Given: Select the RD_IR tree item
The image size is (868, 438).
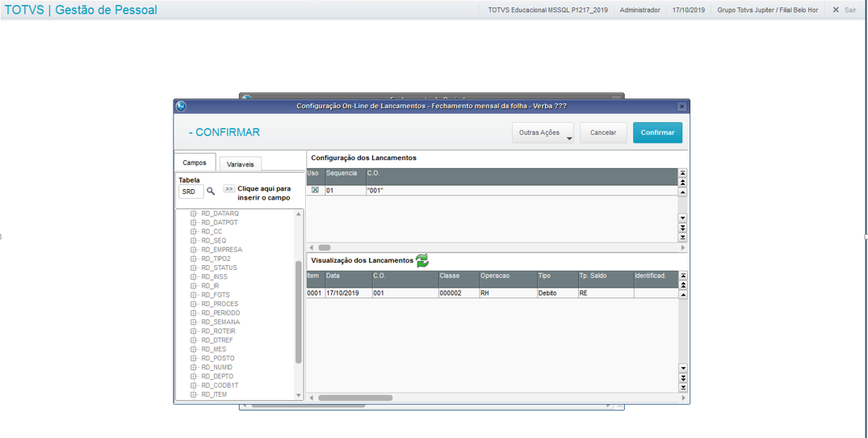Looking at the screenshot, I should pos(211,286).
